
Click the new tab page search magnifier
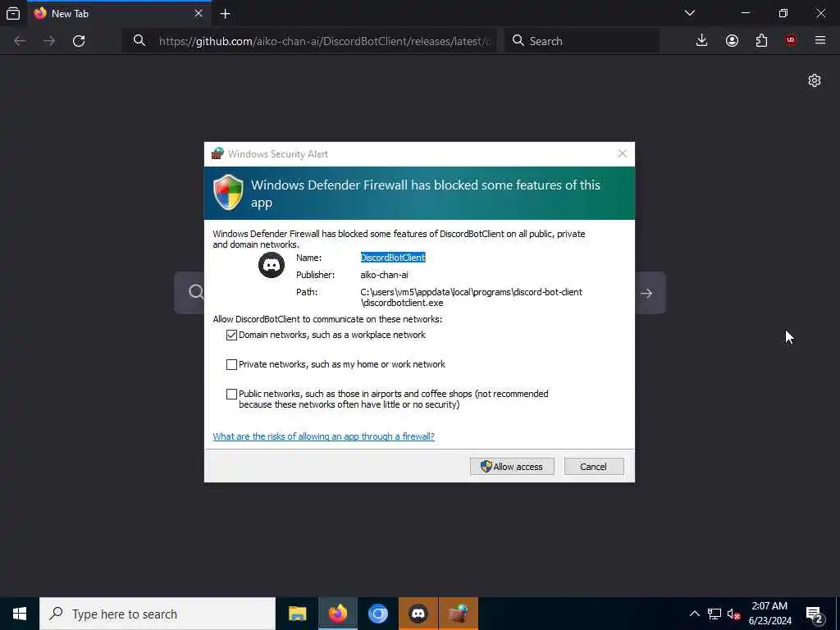[196, 292]
